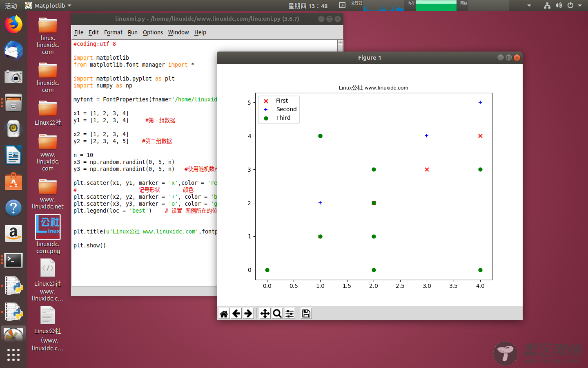588x368 pixels.
Task: Click memory (内存) monitor bar in top bar
Action: (436, 6)
